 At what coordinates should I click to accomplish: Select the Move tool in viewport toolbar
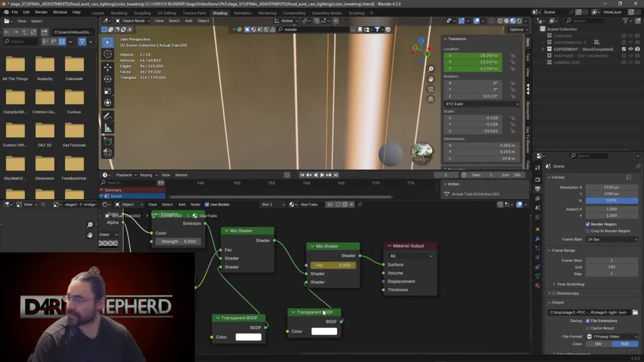click(x=108, y=66)
